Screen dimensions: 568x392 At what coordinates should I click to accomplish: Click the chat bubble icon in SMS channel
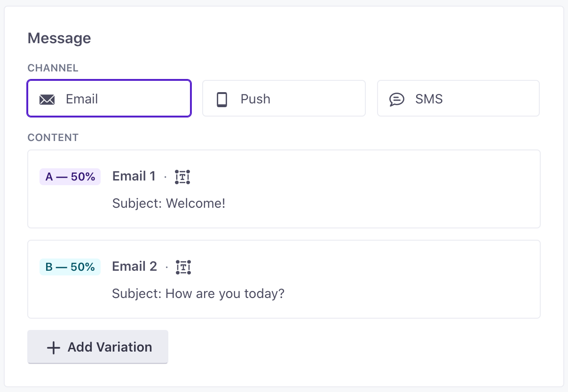397,99
